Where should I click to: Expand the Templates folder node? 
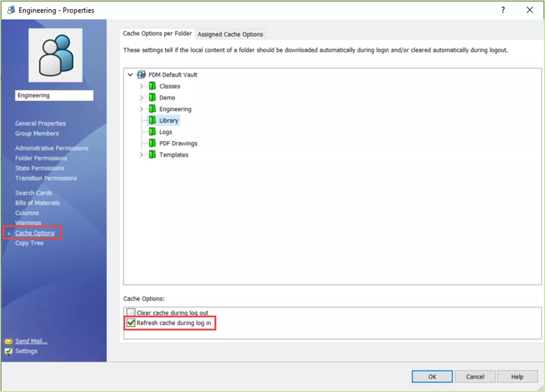[x=141, y=155]
